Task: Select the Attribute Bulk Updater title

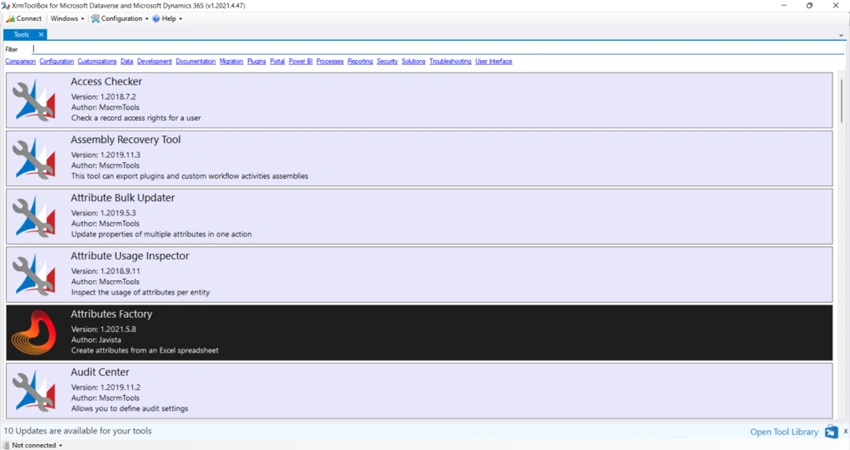Action: [123, 198]
